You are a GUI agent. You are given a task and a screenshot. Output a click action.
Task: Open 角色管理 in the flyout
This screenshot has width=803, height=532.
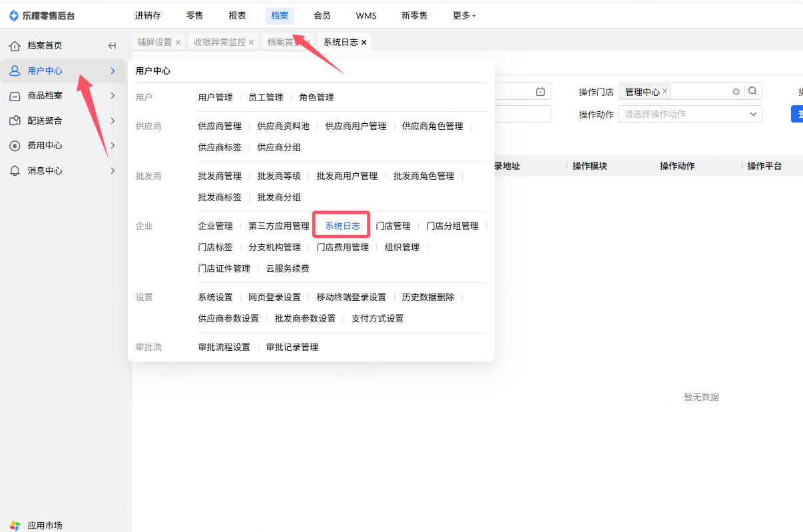(x=316, y=97)
